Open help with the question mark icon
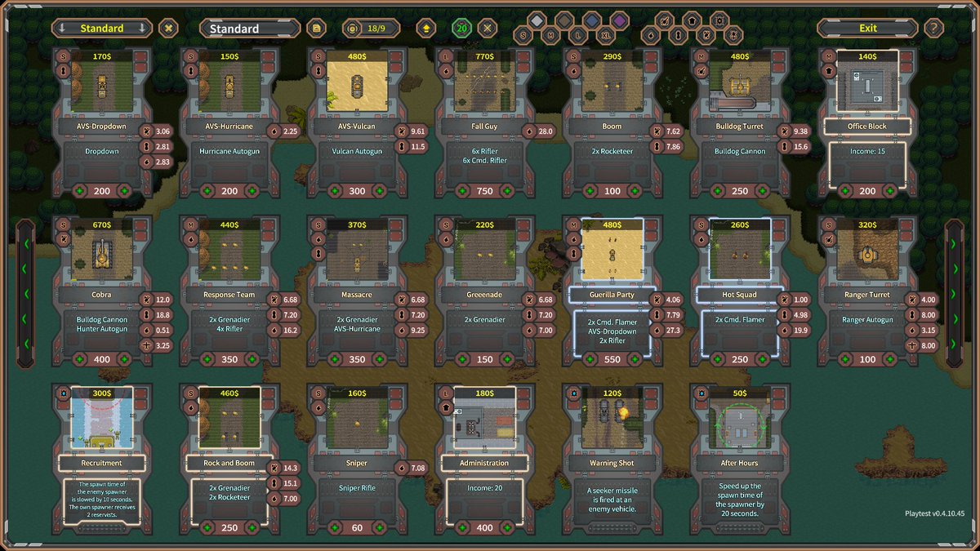 click(x=934, y=28)
